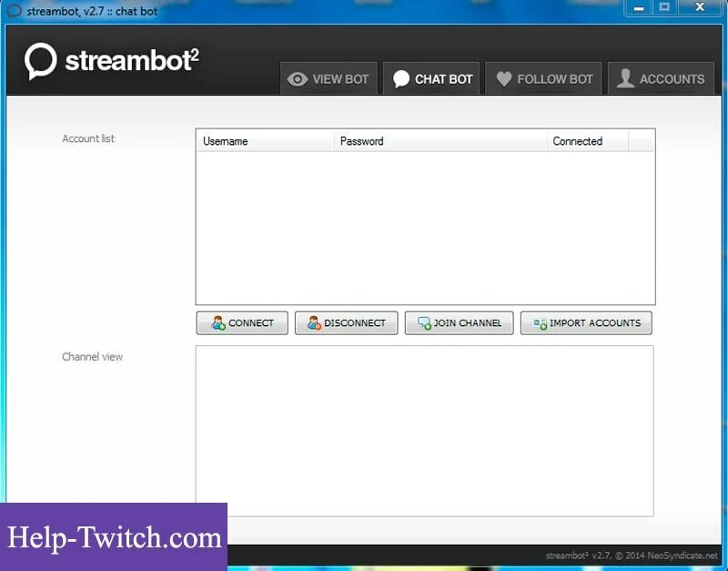The image size is (728, 571).
Task: Click the Import Accounts button
Action: coord(586,323)
